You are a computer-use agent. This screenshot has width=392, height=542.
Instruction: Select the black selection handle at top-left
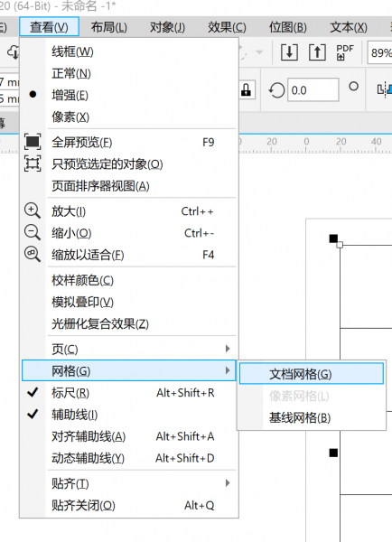tap(333, 238)
